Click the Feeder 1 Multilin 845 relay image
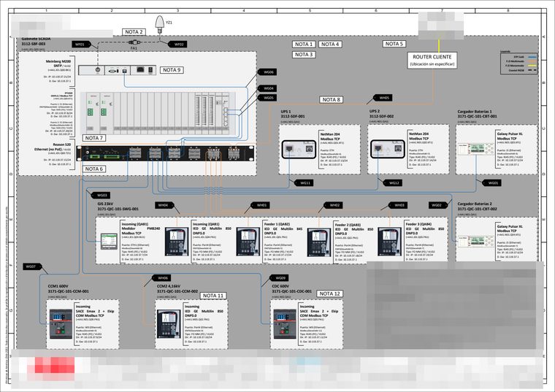The width and height of the screenshot is (555, 392). (x=248, y=242)
